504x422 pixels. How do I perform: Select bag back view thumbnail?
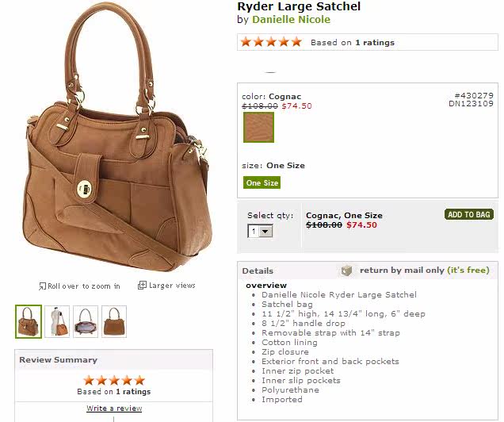[x=114, y=321]
